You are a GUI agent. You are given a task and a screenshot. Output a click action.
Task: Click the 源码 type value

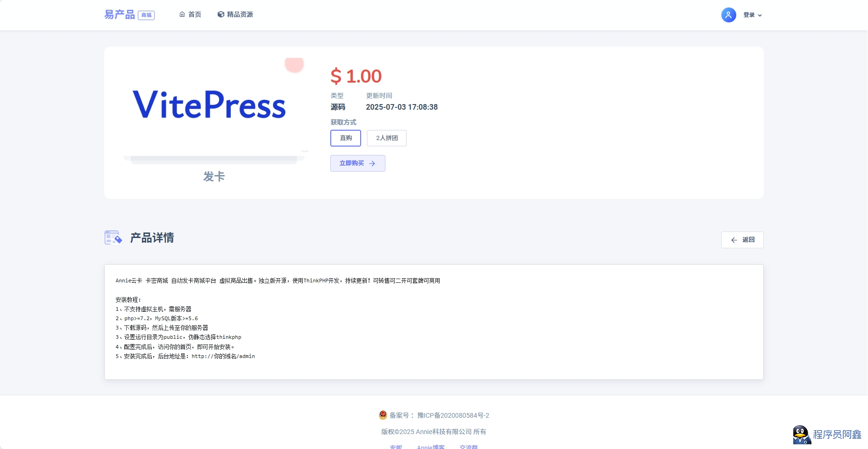coord(338,107)
